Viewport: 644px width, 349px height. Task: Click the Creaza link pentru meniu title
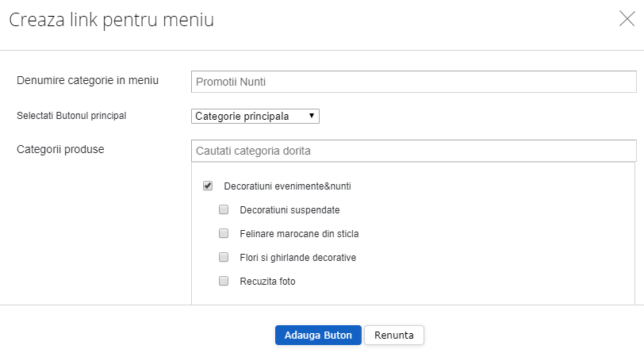(111, 21)
